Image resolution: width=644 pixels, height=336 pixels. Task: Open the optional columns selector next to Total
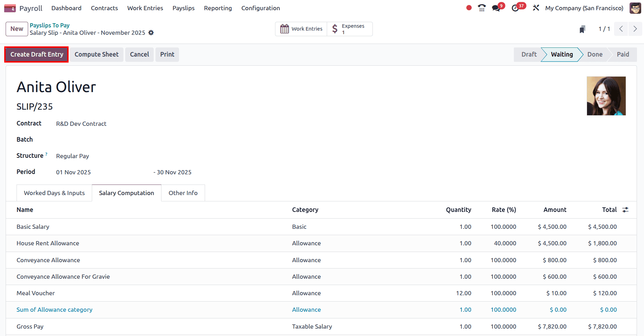click(625, 209)
